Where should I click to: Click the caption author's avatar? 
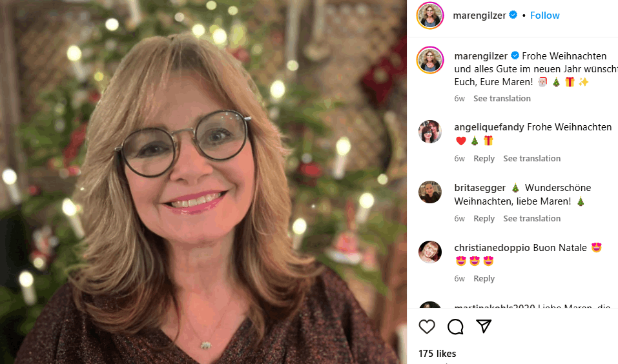click(430, 61)
